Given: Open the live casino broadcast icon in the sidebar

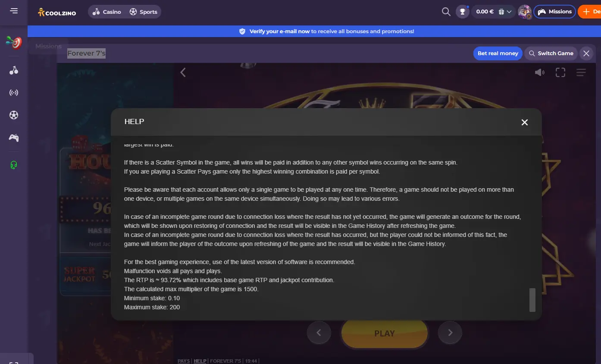Looking at the screenshot, I should (x=14, y=93).
